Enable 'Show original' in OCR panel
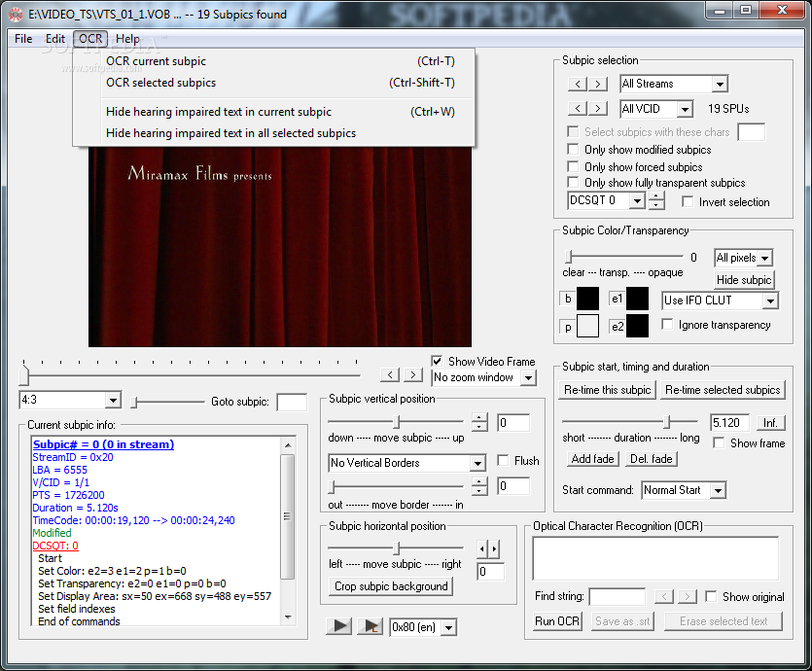The width and height of the screenshot is (812, 671). [712, 596]
